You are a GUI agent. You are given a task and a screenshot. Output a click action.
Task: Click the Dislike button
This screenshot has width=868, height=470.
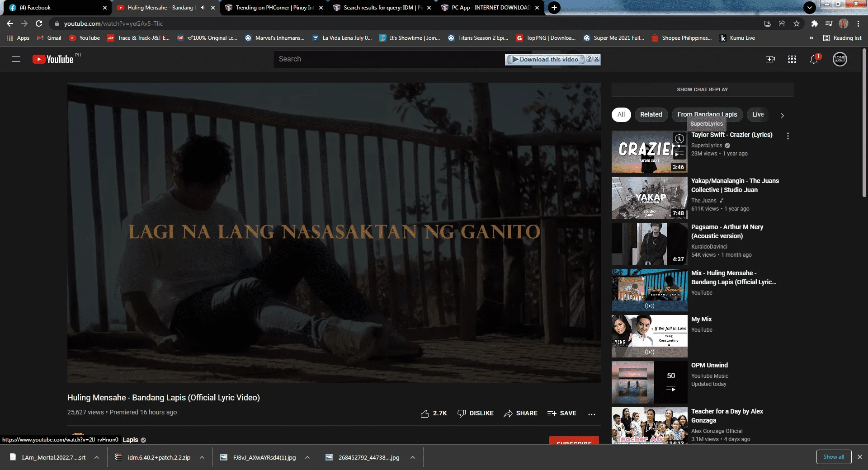click(x=475, y=414)
